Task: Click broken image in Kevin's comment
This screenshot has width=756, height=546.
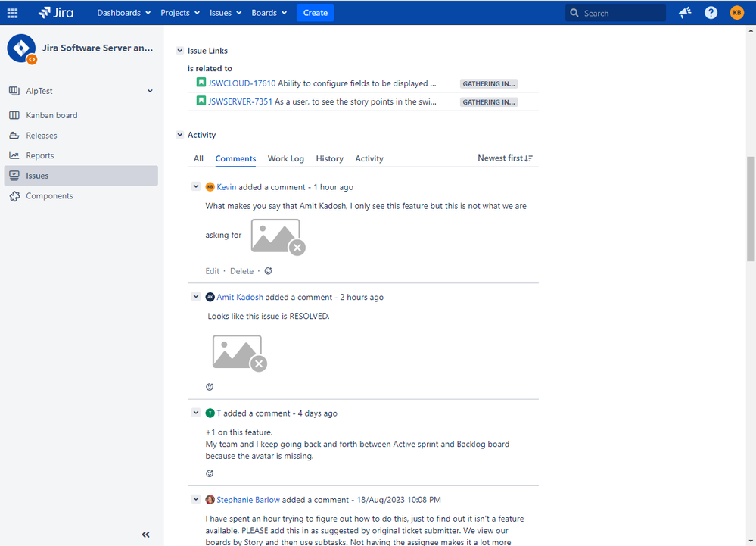Action: click(278, 237)
